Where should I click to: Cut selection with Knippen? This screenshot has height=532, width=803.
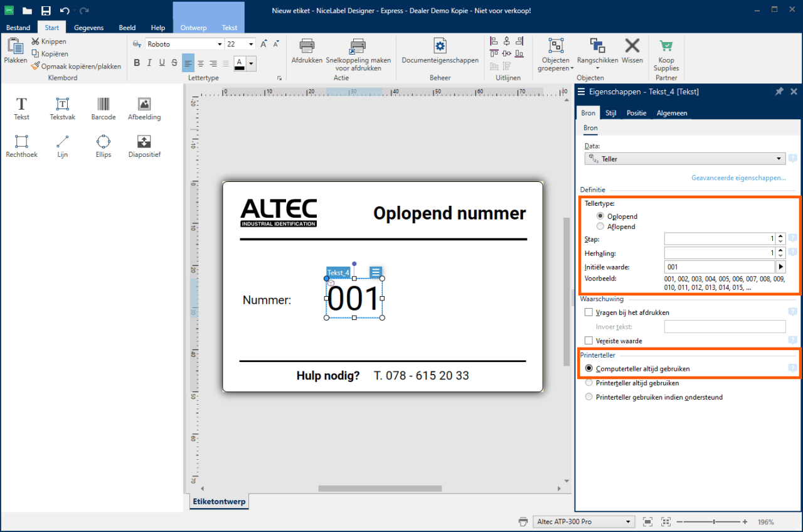point(49,41)
